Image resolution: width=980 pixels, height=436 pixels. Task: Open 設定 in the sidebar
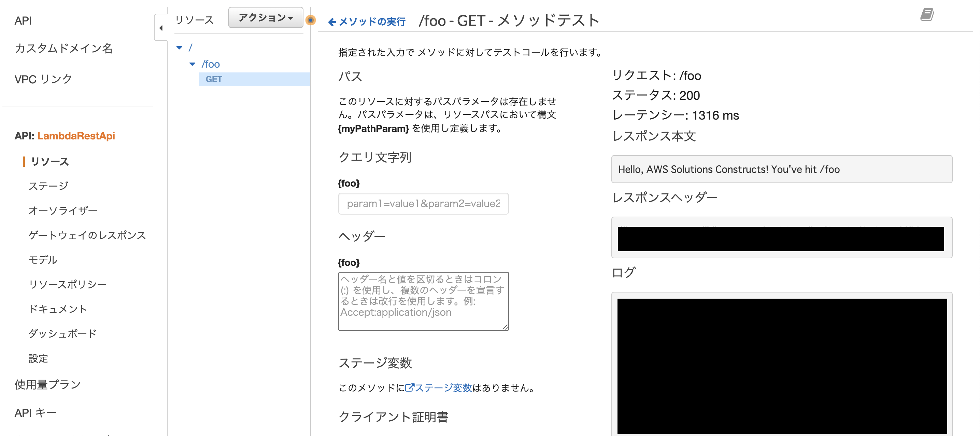(39, 358)
